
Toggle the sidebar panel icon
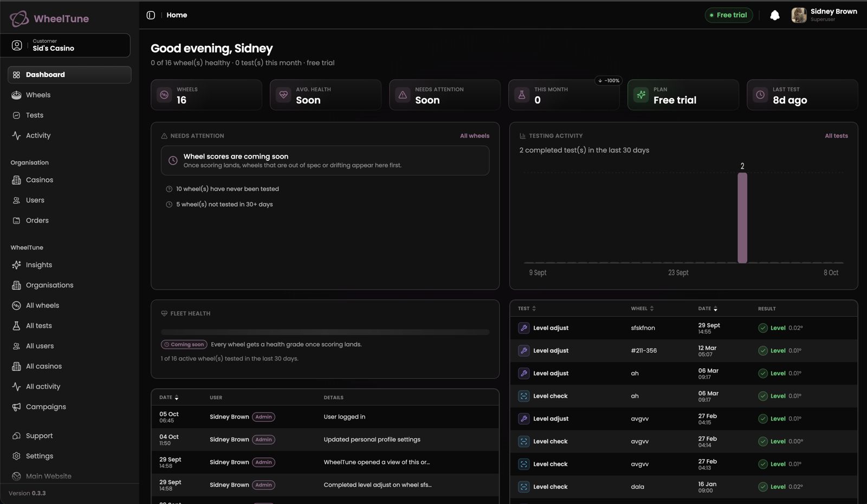151,15
